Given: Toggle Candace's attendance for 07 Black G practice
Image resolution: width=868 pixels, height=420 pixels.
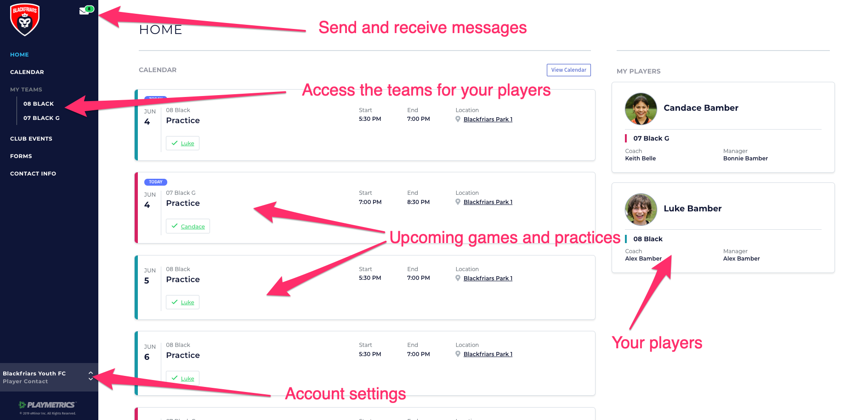Looking at the screenshot, I should (x=187, y=227).
